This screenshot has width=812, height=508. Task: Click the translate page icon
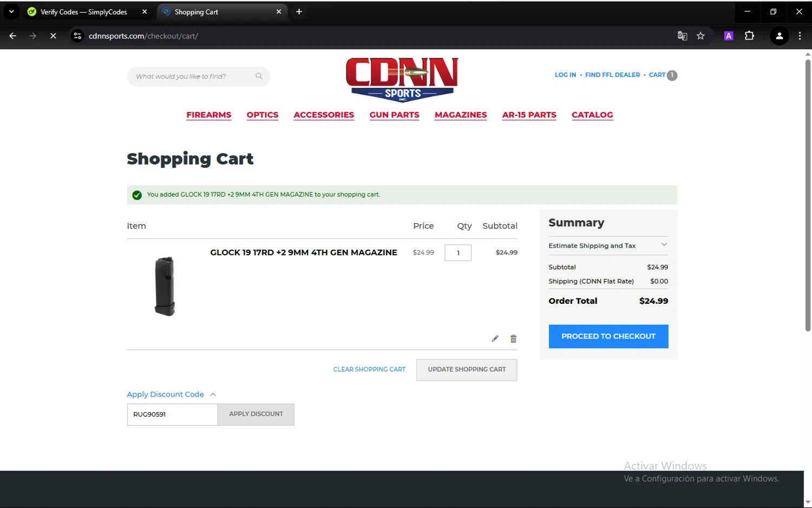682,36
